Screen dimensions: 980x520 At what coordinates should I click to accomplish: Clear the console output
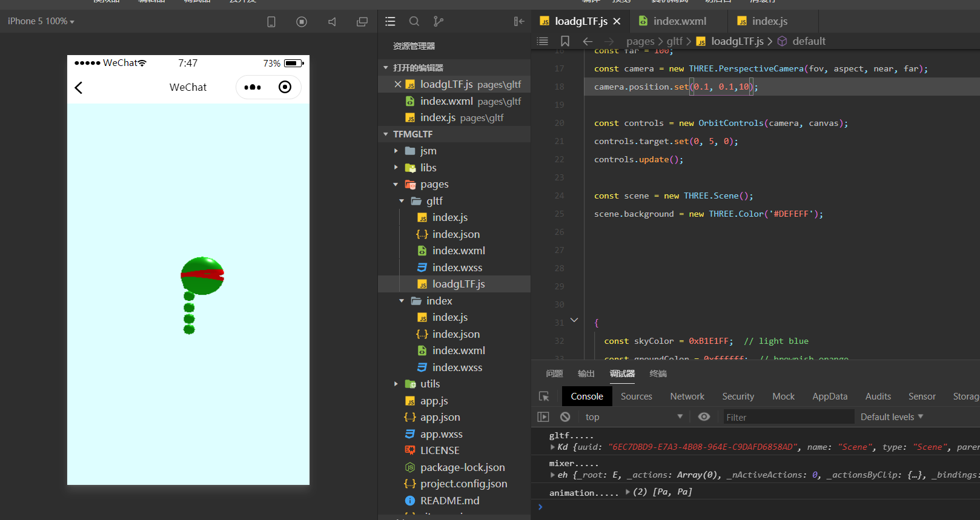565,417
